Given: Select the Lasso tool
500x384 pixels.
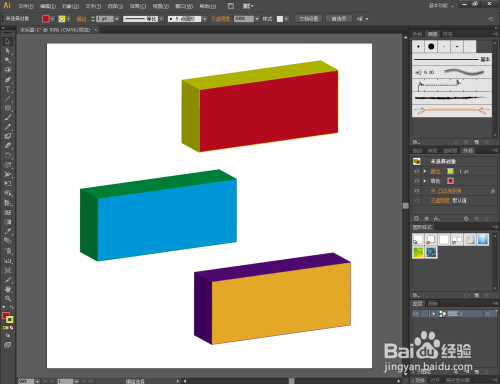Looking at the screenshot, I should click(8, 70).
